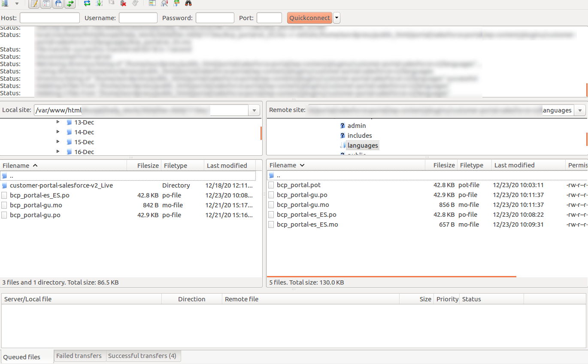
Task: Toggle remote directory tree view
Action: pos(58,4)
